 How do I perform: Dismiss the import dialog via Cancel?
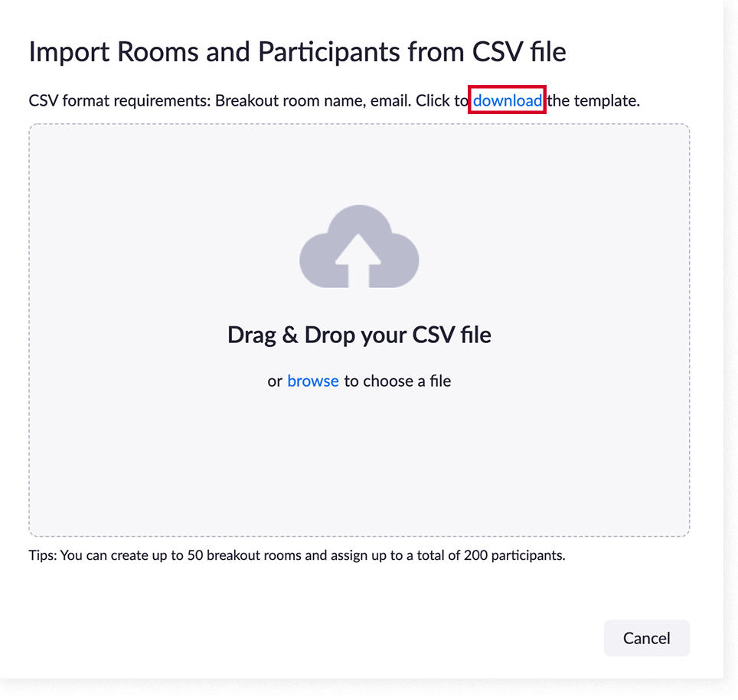click(646, 638)
